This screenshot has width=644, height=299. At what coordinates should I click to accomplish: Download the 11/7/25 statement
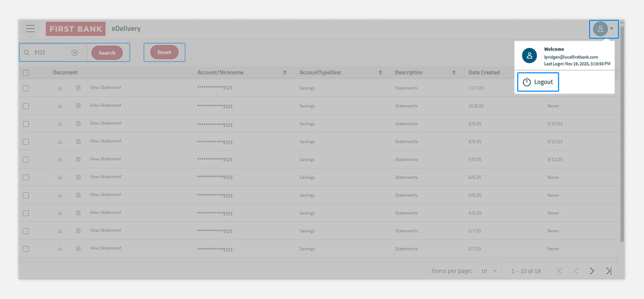(x=60, y=88)
